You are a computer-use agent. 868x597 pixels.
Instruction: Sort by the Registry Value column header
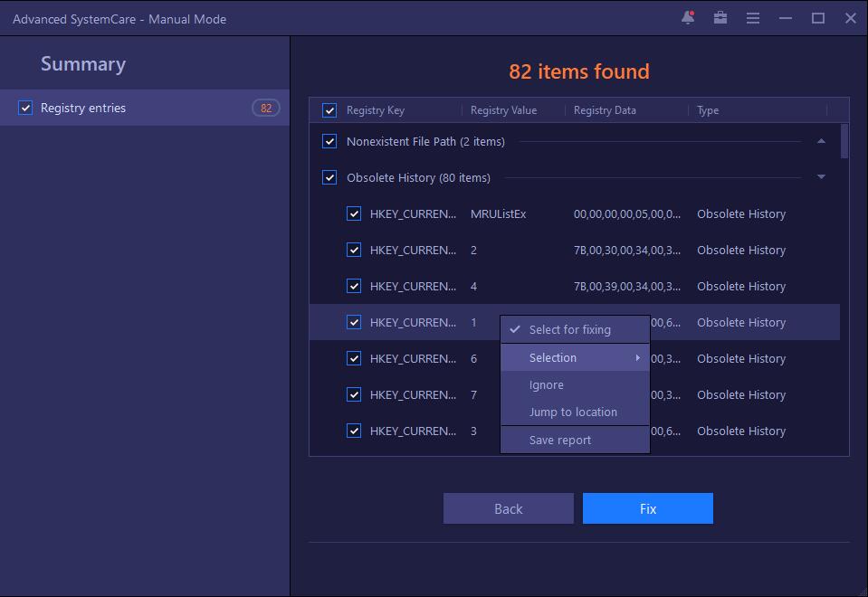[x=504, y=110]
